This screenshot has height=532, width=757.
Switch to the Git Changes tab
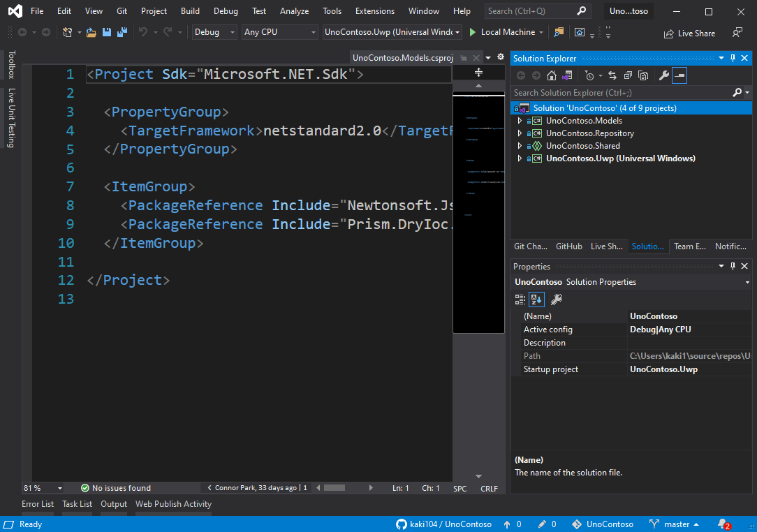(x=531, y=246)
